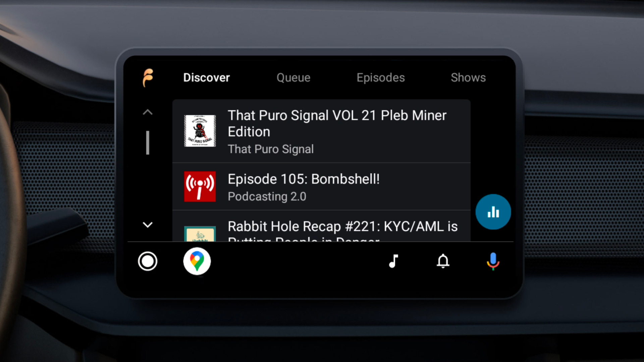Open That Puro Signal cover artwork
The image size is (644, 362).
[x=200, y=131]
